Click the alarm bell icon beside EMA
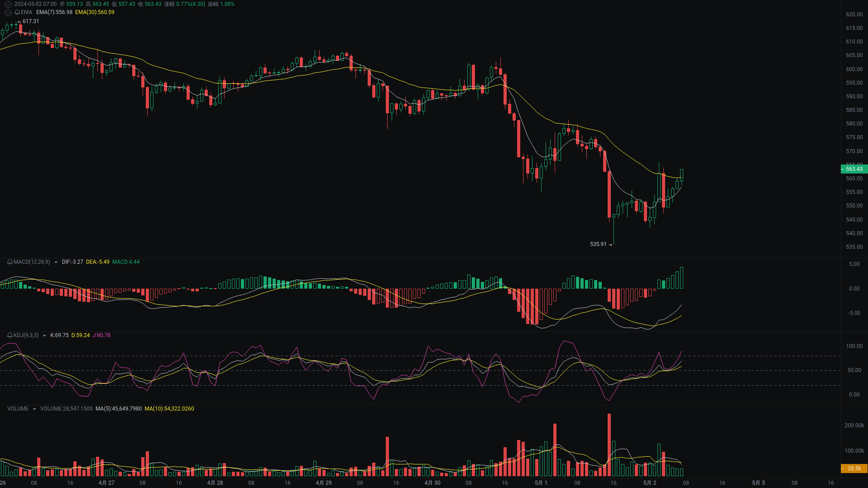The image size is (868, 488). (x=17, y=12)
